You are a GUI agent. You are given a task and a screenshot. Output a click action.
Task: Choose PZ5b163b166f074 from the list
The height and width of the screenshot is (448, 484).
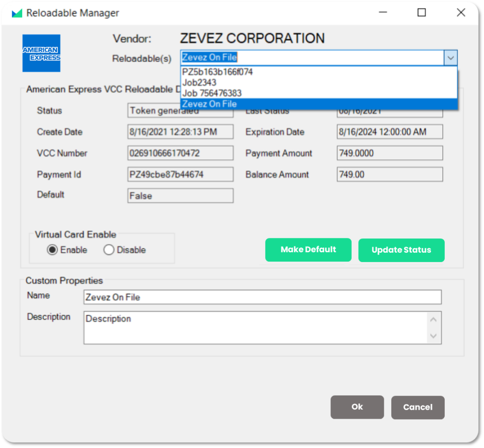(x=319, y=72)
